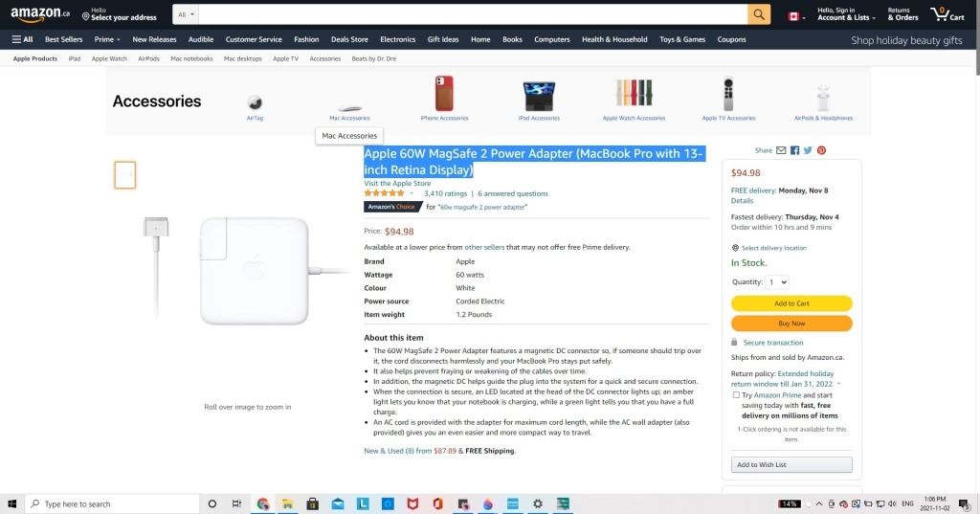
Task: Open the other sellers link
Action: (x=483, y=247)
